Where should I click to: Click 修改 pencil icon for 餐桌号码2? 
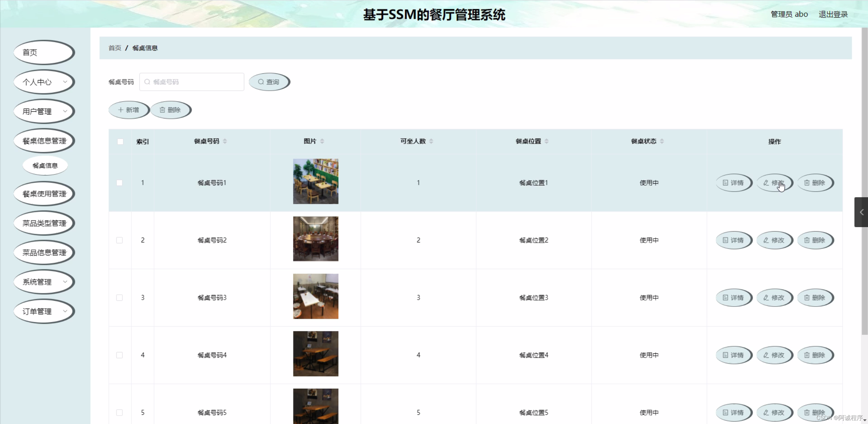pyautogui.click(x=766, y=240)
